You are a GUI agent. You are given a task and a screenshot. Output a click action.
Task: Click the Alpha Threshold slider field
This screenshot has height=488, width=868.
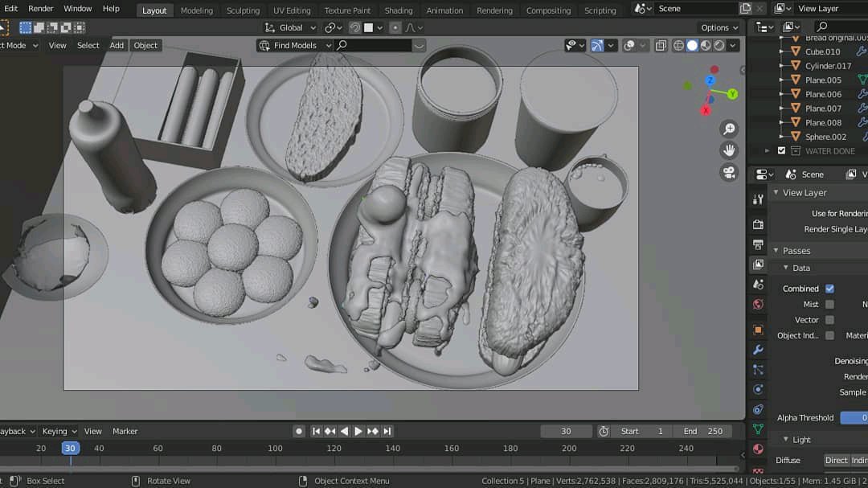854,417
